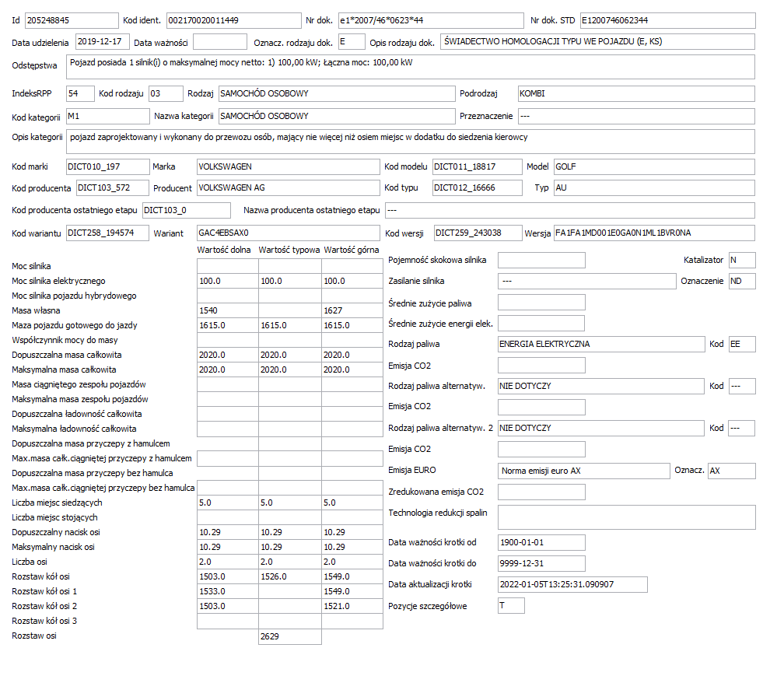Click the Wartość typowa column header
Image resolution: width=784 pixels, height=683 pixels.
point(289,250)
